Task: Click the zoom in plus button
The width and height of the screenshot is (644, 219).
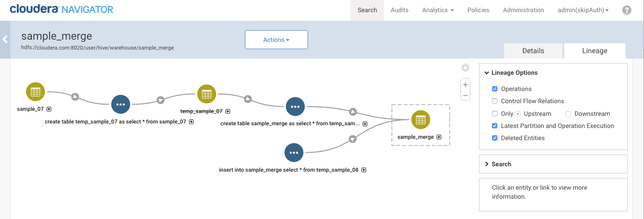Action: (465, 85)
